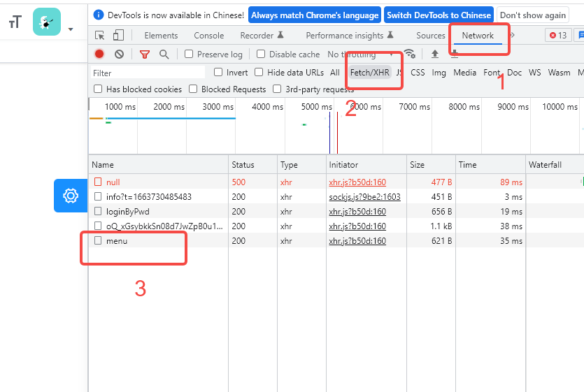Check Has blocked cookies checkbox
The height and width of the screenshot is (392, 584).
tap(98, 89)
